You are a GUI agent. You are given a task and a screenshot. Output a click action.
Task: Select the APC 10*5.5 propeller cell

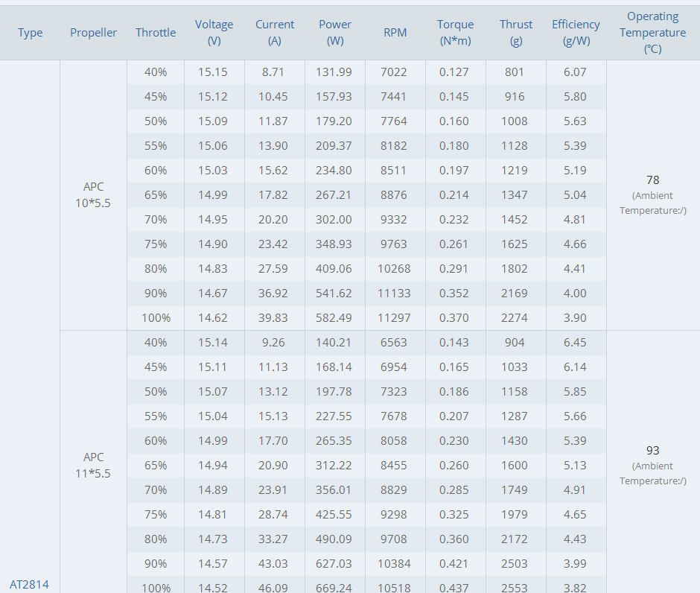point(93,194)
